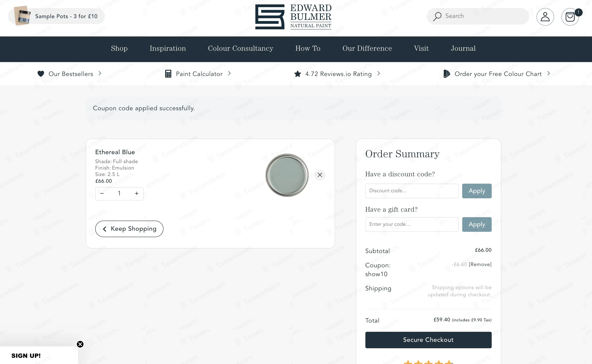Open the shopping basket icon
592x364 pixels.
point(570,17)
